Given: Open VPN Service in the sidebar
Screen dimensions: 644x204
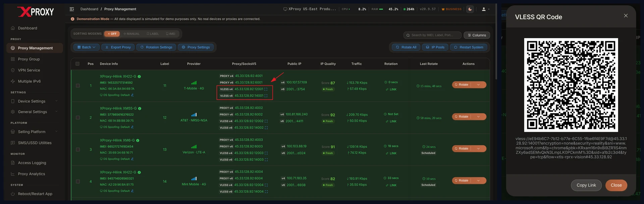Looking at the screenshot, I should click(35, 70).
